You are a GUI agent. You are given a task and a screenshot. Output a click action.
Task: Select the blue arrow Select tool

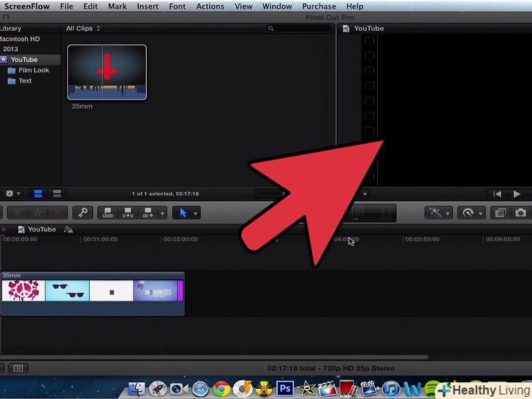point(183,213)
